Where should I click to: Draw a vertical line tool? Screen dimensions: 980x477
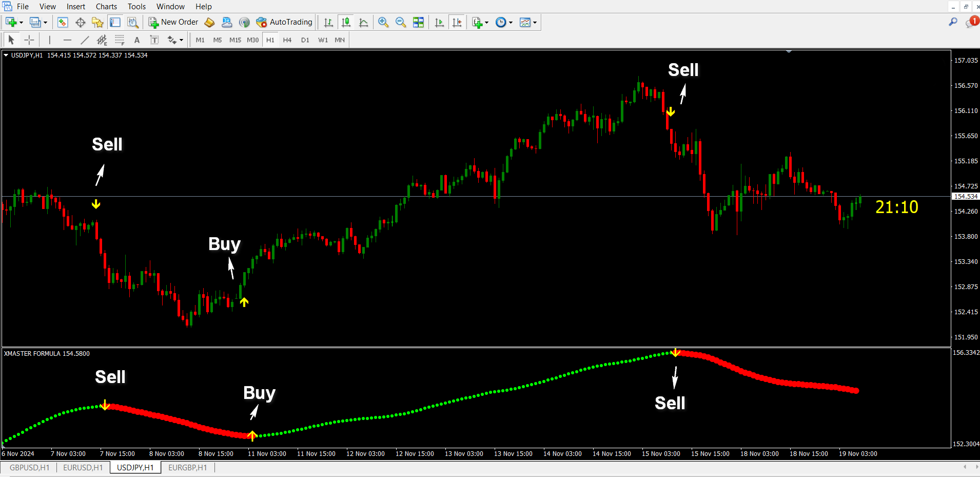[50, 40]
